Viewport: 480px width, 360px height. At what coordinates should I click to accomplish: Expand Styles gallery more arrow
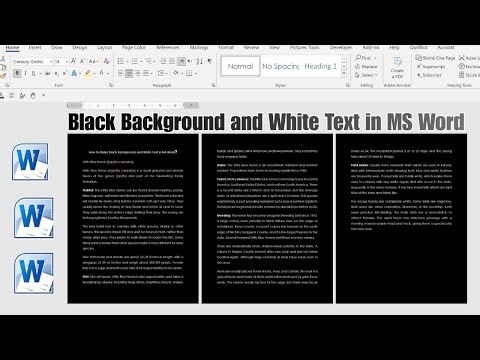[344, 74]
